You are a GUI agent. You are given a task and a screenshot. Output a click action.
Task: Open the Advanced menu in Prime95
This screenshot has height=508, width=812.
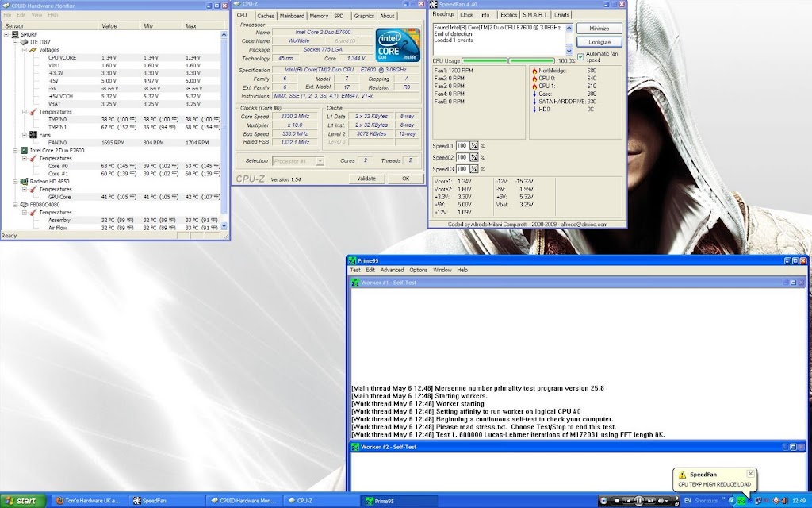click(x=392, y=270)
